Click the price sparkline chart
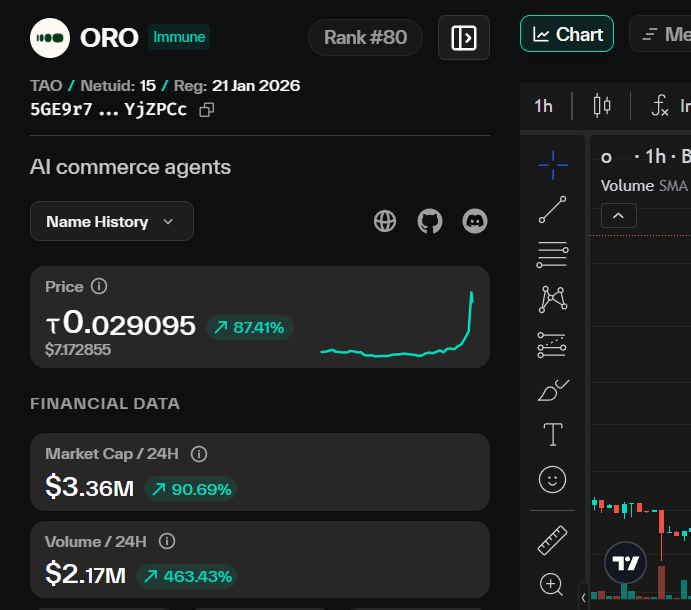Screen dimensions: 691x610 point(397,324)
